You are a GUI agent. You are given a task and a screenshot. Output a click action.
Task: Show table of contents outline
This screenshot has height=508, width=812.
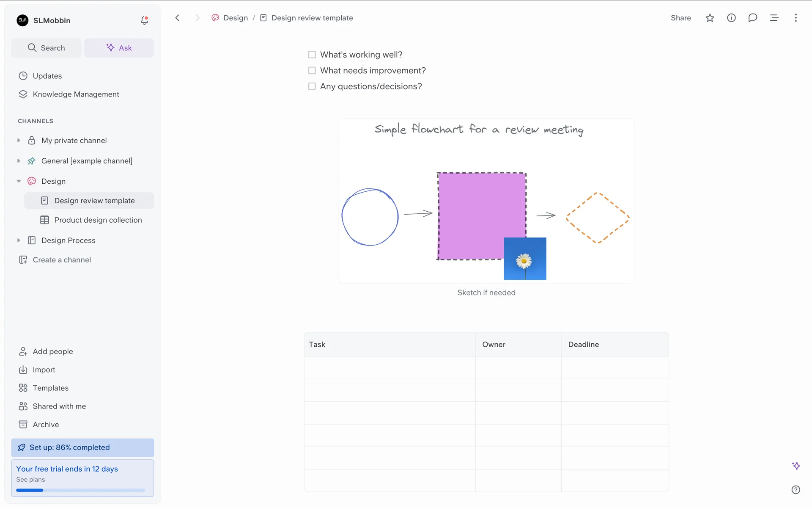click(774, 18)
